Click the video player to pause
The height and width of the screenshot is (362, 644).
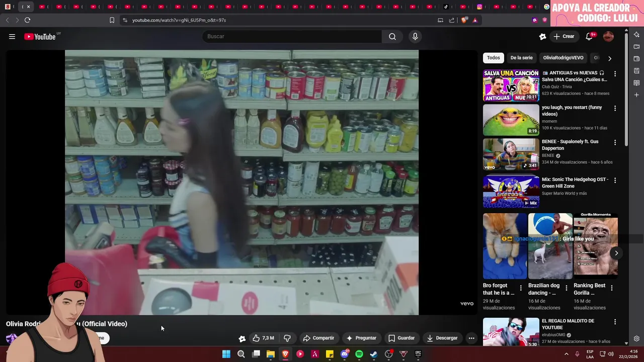tap(242, 182)
